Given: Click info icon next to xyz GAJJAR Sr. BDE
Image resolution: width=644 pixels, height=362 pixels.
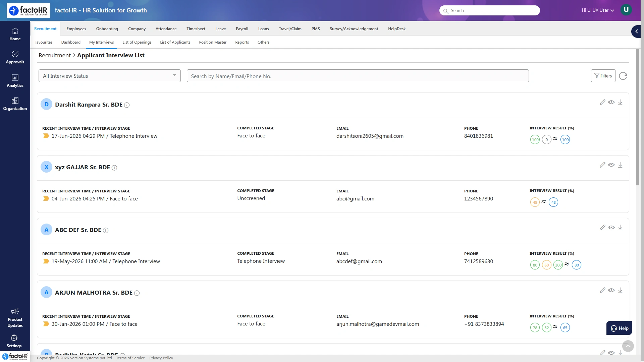Looking at the screenshot, I should click(114, 168).
